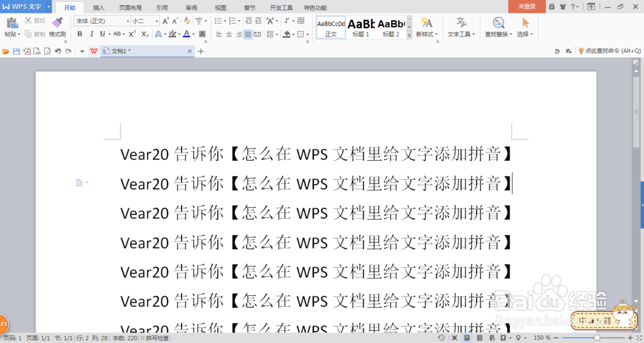
Task: Undo the last action
Action: click(58, 51)
